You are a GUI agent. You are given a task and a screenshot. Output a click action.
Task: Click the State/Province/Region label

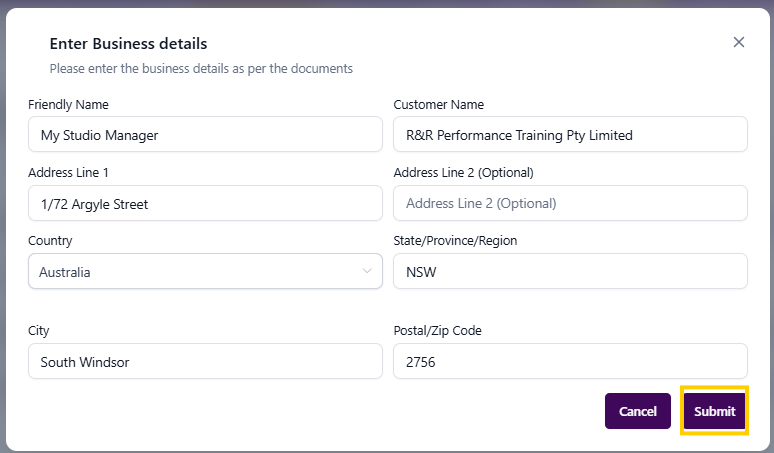pyautogui.click(x=455, y=241)
